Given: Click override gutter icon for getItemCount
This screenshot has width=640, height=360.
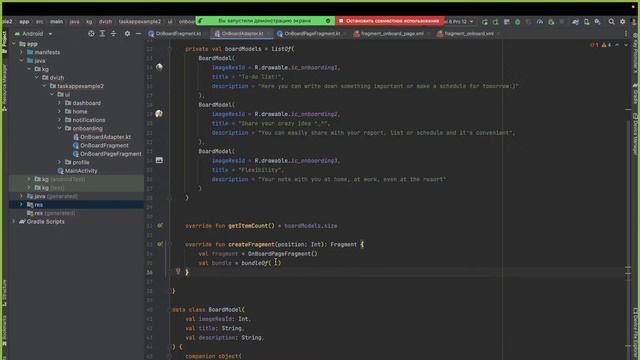Looking at the screenshot, I should (x=160, y=225).
